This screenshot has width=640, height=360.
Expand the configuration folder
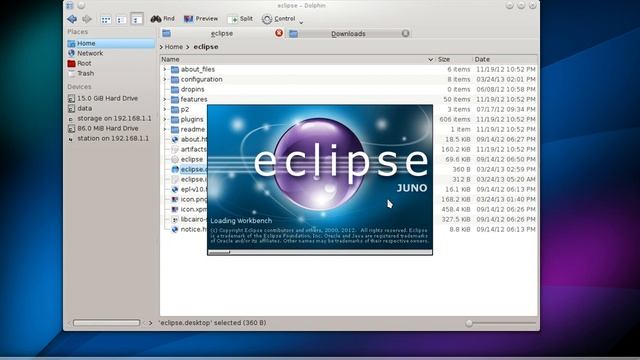pyautogui.click(x=165, y=79)
